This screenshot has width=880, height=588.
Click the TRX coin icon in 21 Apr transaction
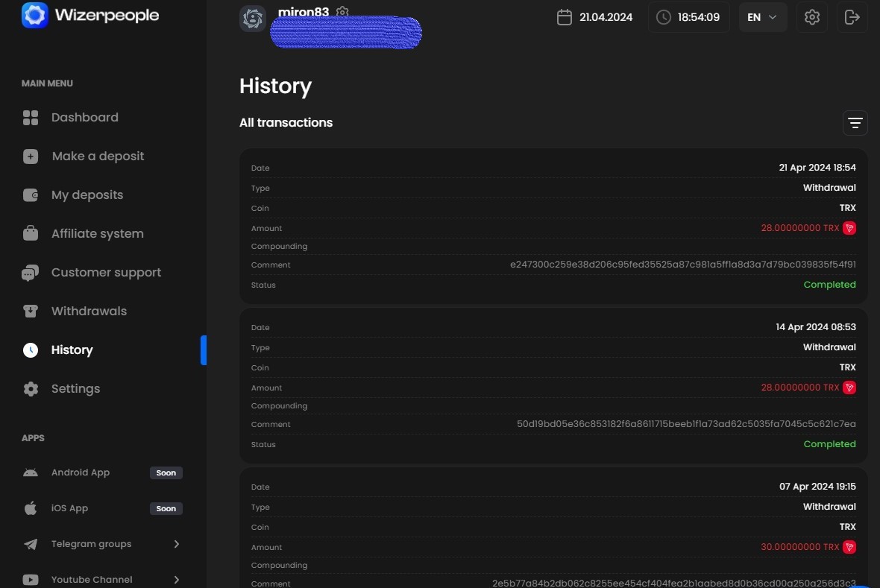point(849,228)
